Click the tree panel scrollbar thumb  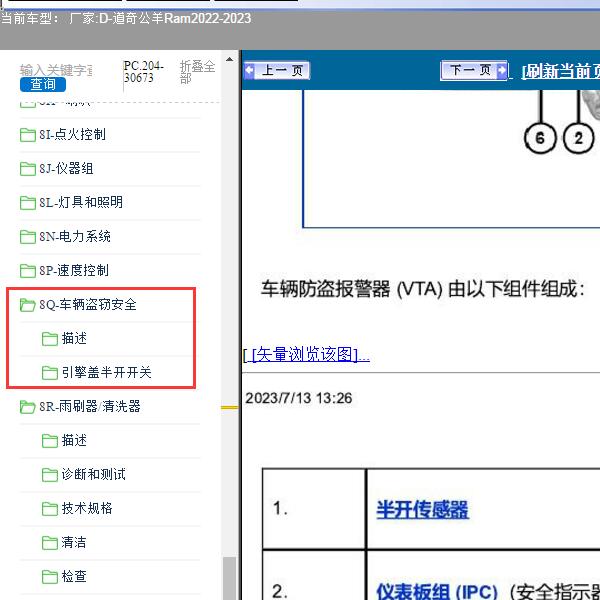[230, 579]
